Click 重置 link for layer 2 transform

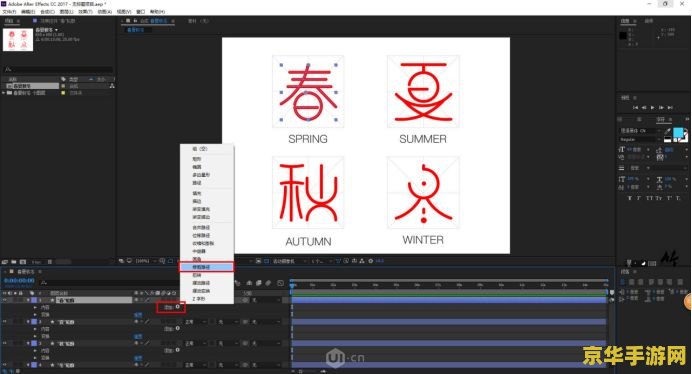point(138,336)
